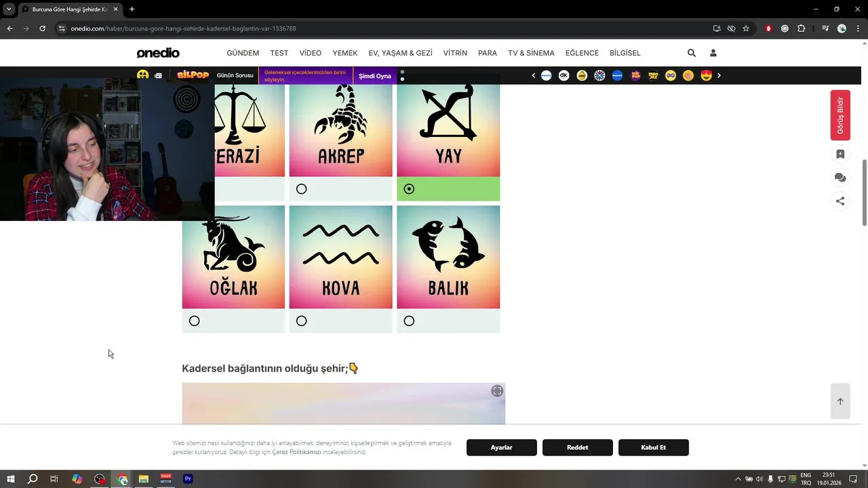The width and height of the screenshot is (868, 488).
Task: Select the Oğlak radio button
Action: click(195, 321)
